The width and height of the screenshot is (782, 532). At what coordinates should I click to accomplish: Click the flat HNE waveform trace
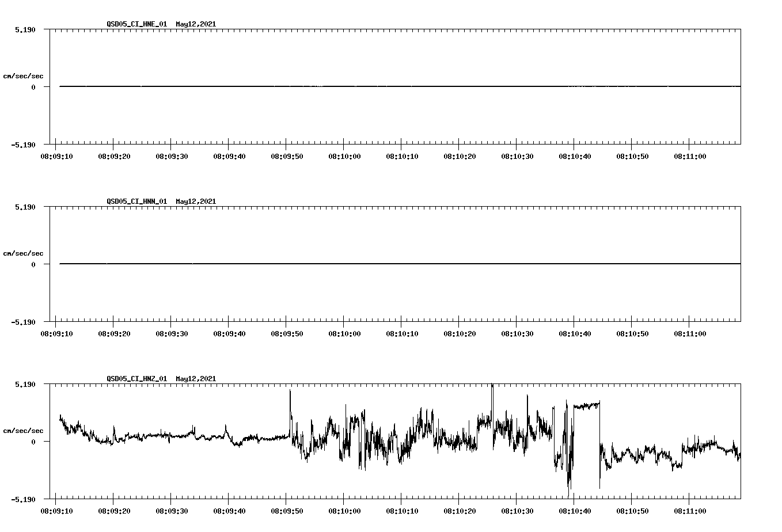coord(346,86)
